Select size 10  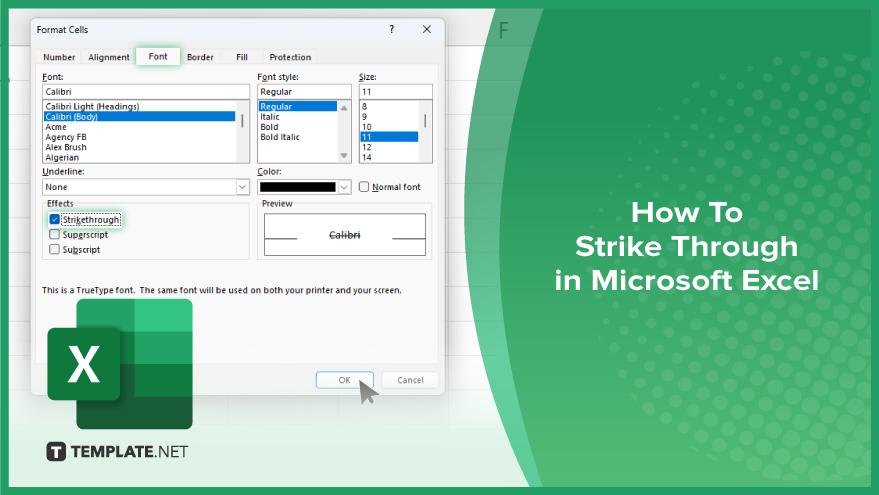point(389,127)
